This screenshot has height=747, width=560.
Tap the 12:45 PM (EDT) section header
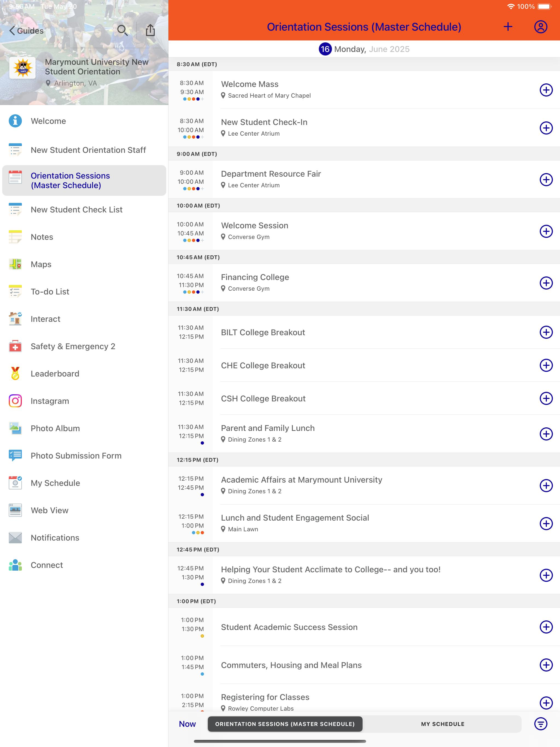point(364,549)
